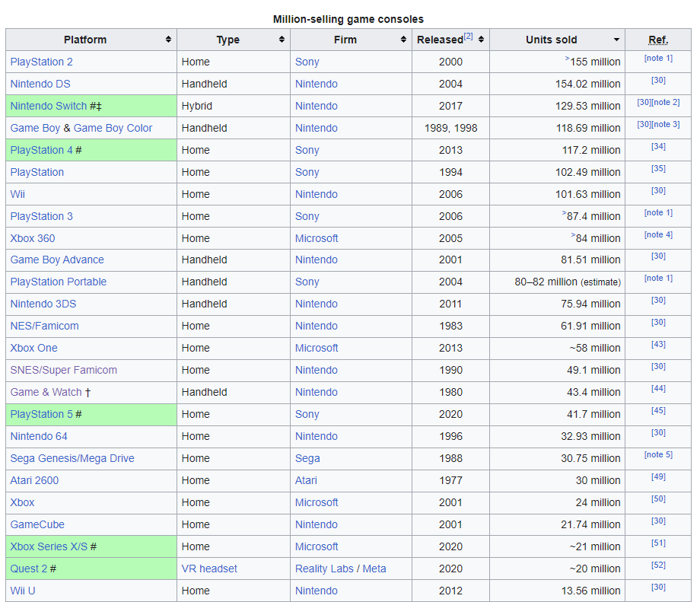Open [note 3] reference for Game Boy row
Viewport: 700px width, 602px height.
(666, 124)
